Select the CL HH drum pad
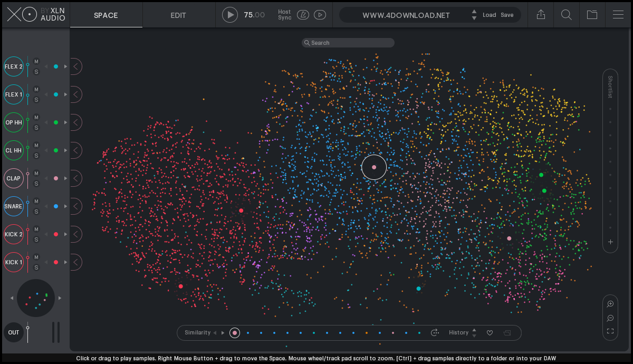 14,150
